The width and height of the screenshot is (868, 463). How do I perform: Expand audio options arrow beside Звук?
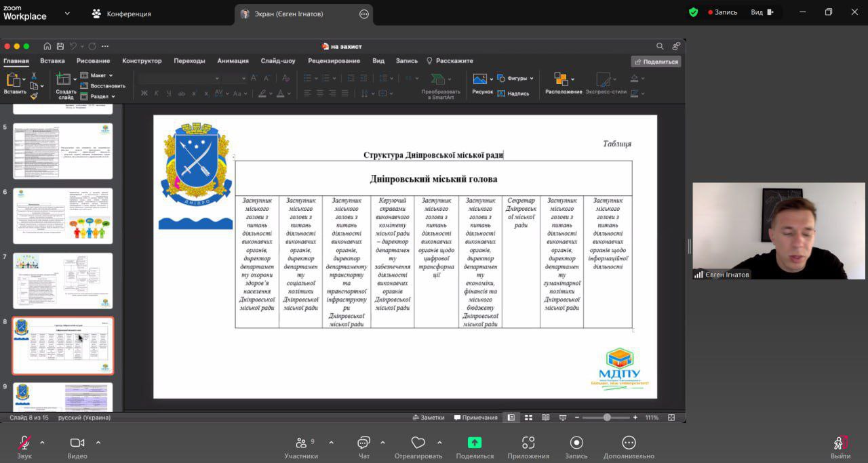pyautogui.click(x=42, y=443)
